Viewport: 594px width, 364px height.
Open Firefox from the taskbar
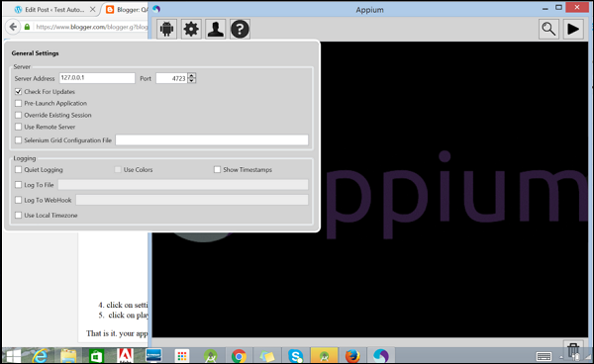click(352, 356)
